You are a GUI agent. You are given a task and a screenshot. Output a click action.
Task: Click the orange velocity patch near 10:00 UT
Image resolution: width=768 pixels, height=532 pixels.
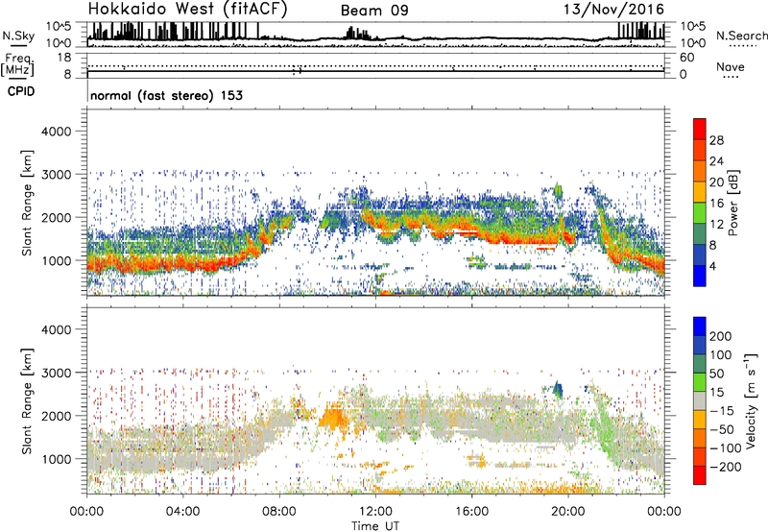(x=333, y=418)
